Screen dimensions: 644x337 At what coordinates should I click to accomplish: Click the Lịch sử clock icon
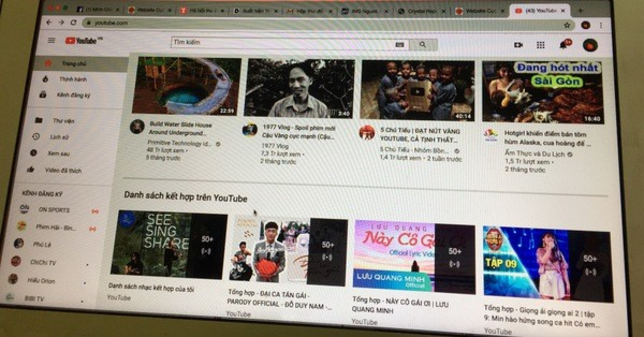click(36, 137)
